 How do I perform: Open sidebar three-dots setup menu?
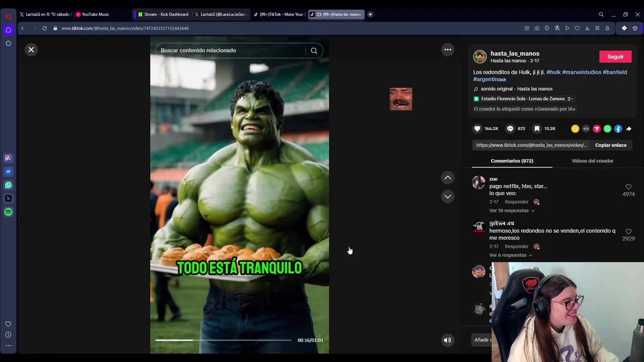click(x=8, y=346)
